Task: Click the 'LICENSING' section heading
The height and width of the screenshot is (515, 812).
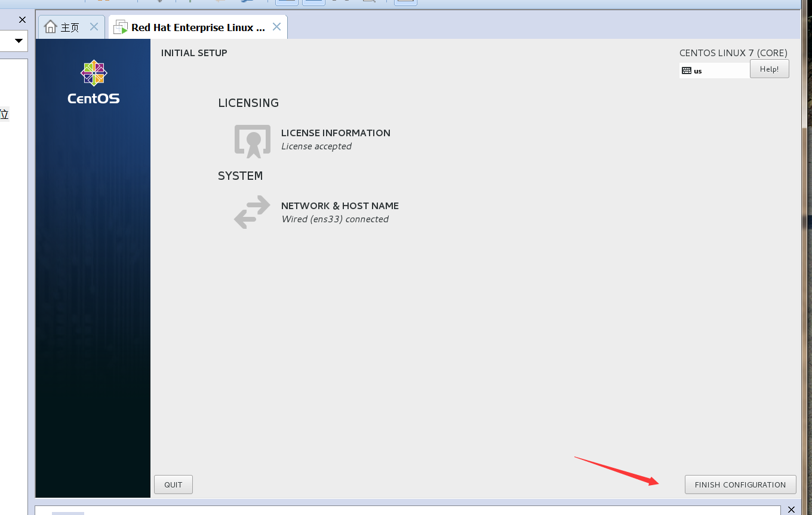Action: (248, 103)
